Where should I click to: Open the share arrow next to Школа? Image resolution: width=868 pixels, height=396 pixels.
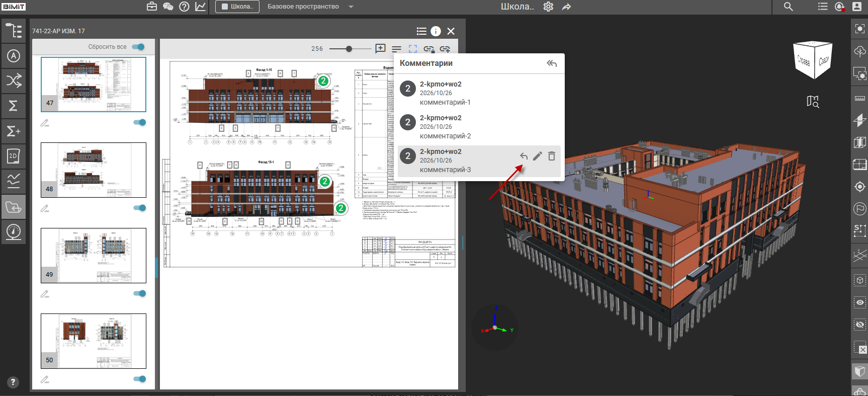coord(566,7)
